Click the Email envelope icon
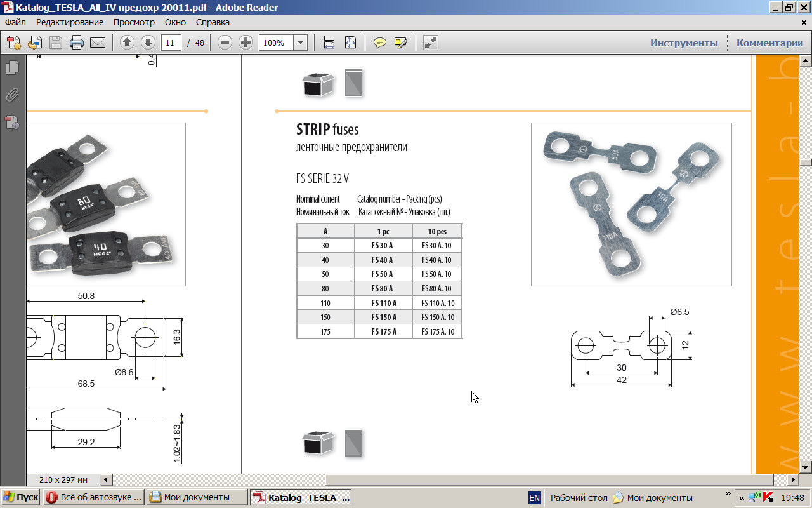 tap(98, 43)
